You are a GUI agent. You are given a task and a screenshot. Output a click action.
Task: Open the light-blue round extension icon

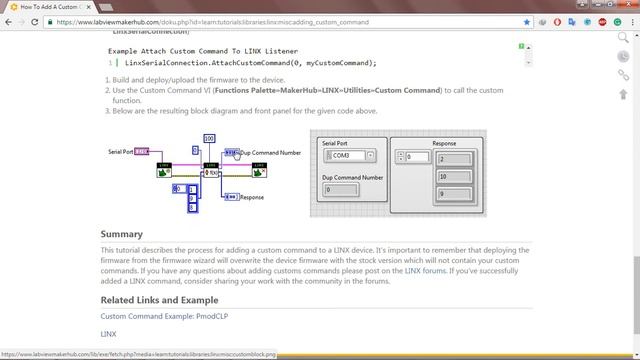click(587, 22)
